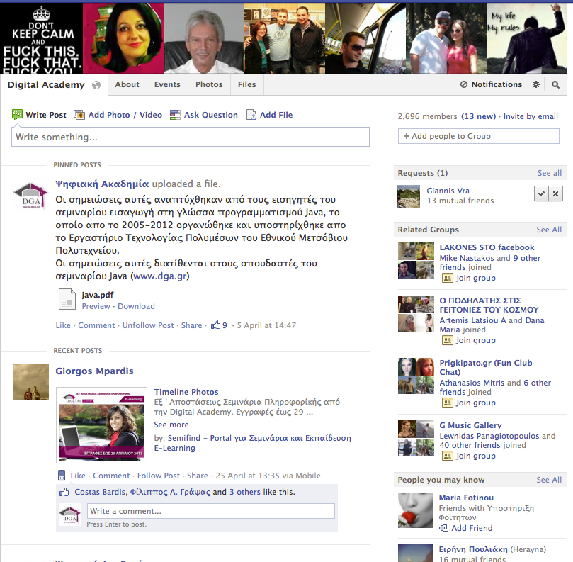This screenshot has width=573, height=562.
Task: Decline Giannis Vra request with X
Action: [x=555, y=194]
